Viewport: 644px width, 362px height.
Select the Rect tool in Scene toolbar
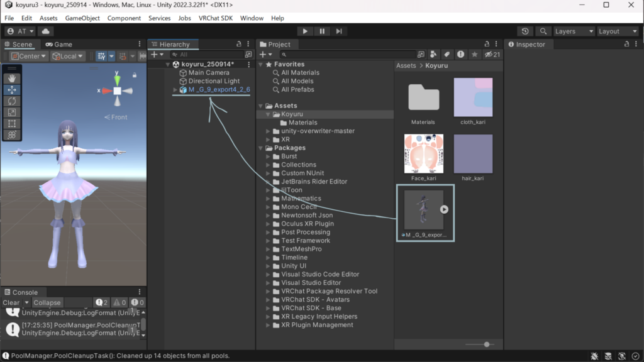(12, 124)
